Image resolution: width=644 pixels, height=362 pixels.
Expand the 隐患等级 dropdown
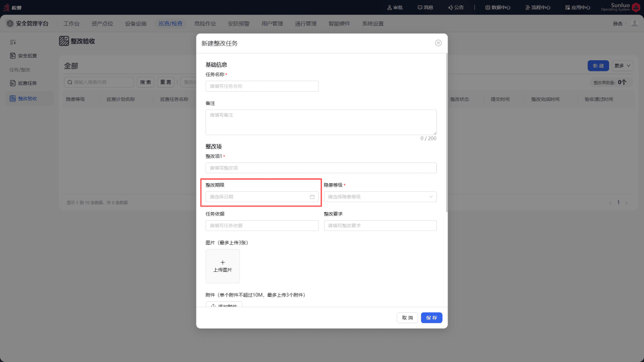pyautogui.click(x=380, y=197)
